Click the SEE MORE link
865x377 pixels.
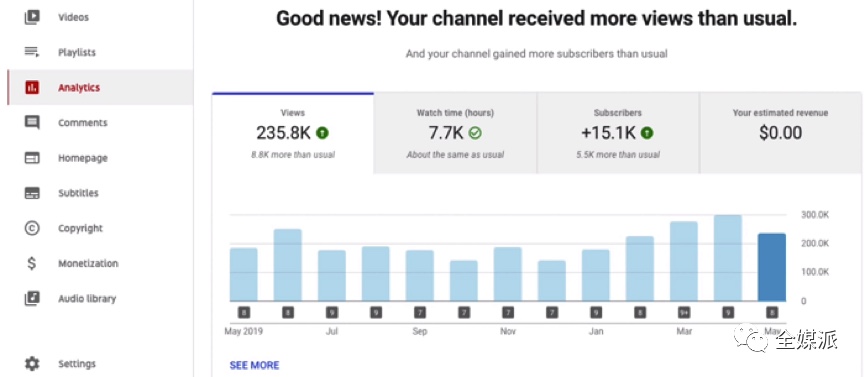pyautogui.click(x=254, y=365)
